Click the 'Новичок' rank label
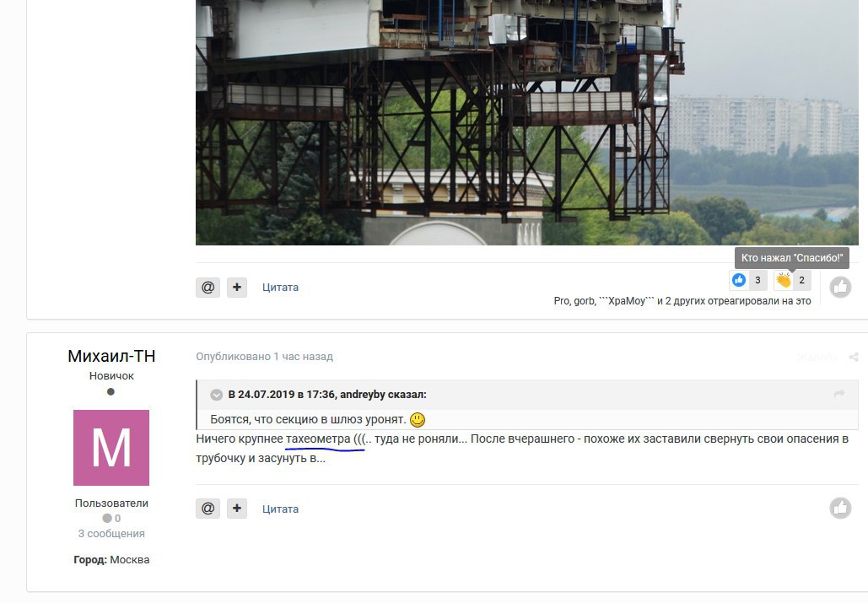868x603 pixels. (x=111, y=375)
